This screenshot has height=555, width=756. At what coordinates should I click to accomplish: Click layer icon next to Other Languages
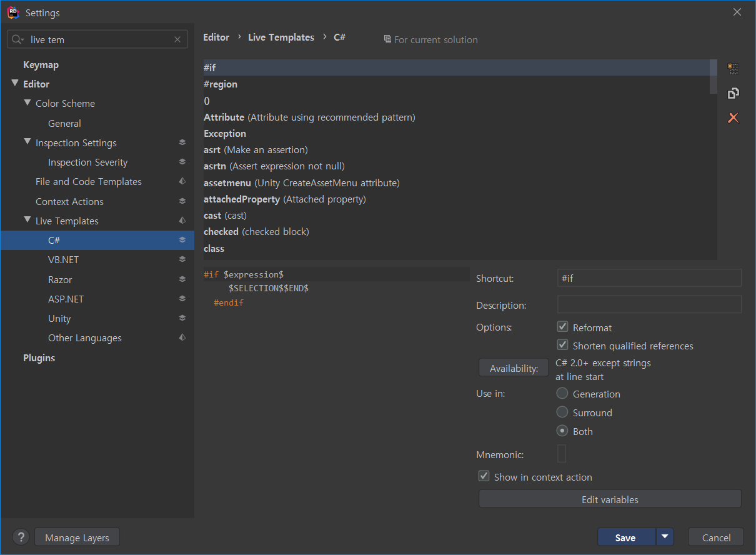click(182, 337)
